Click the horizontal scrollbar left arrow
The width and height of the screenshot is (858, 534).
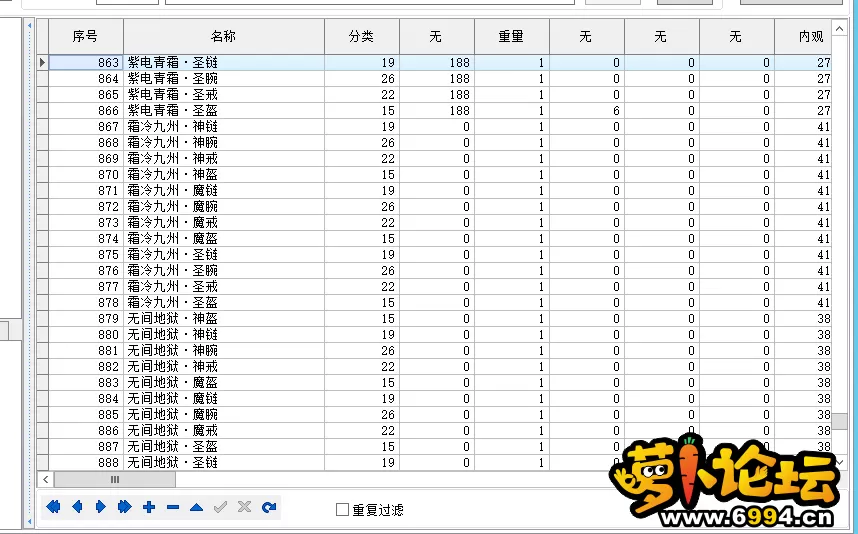[x=45, y=480]
